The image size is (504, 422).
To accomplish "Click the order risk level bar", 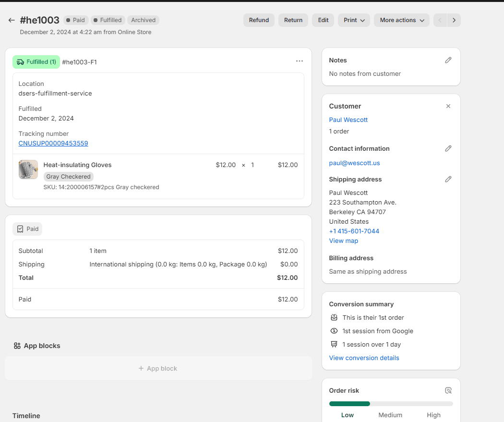I will 391,404.
